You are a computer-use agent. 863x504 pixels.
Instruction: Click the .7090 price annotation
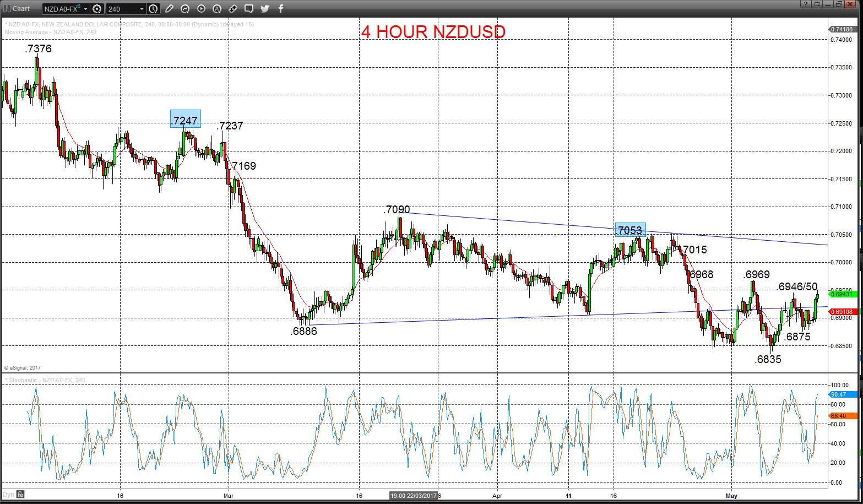[x=397, y=209]
